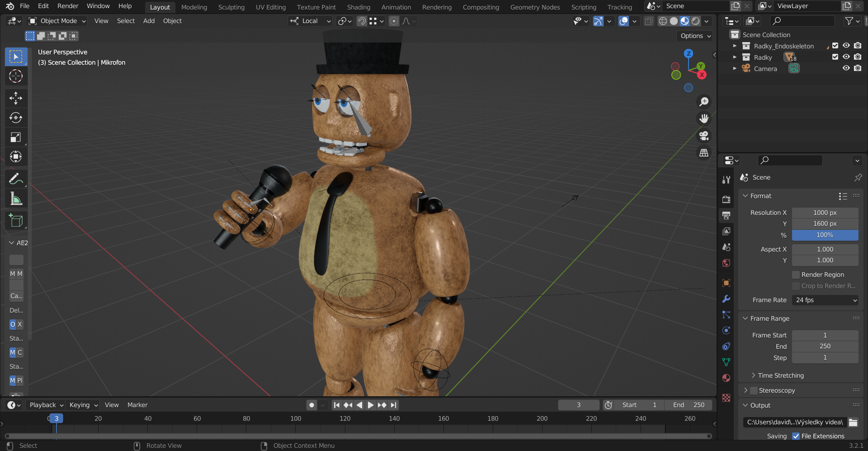Image resolution: width=868 pixels, height=451 pixels.
Task: Open the Render menu
Action: pyautogui.click(x=67, y=6)
